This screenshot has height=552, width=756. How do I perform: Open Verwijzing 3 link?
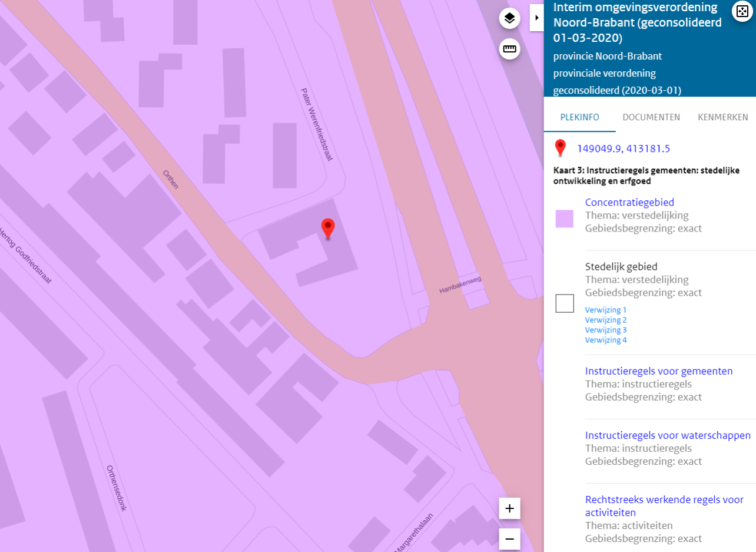(x=606, y=330)
